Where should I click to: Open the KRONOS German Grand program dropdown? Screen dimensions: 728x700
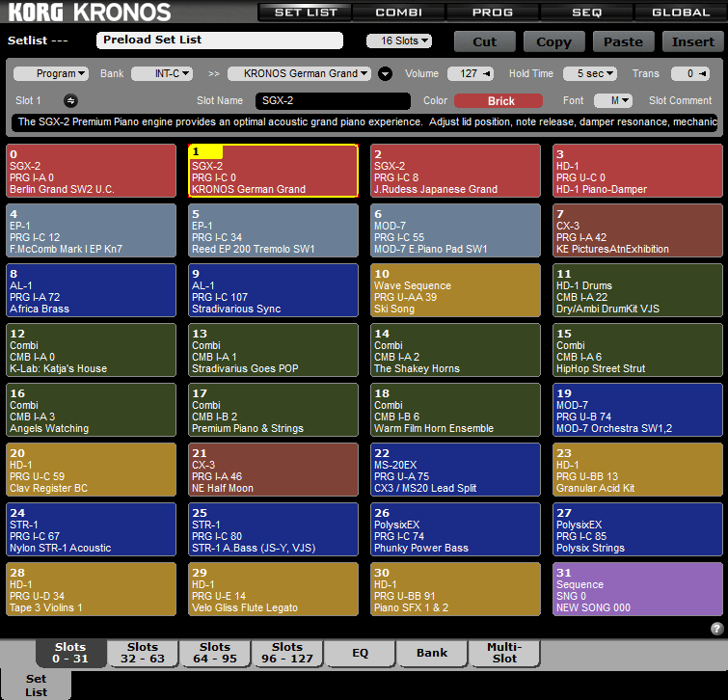click(300, 73)
